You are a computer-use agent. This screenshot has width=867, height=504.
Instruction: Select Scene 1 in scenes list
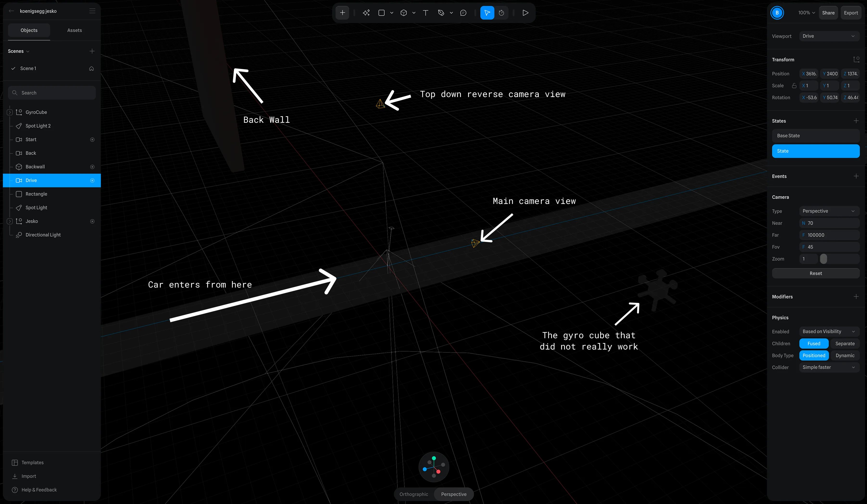pos(52,68)
